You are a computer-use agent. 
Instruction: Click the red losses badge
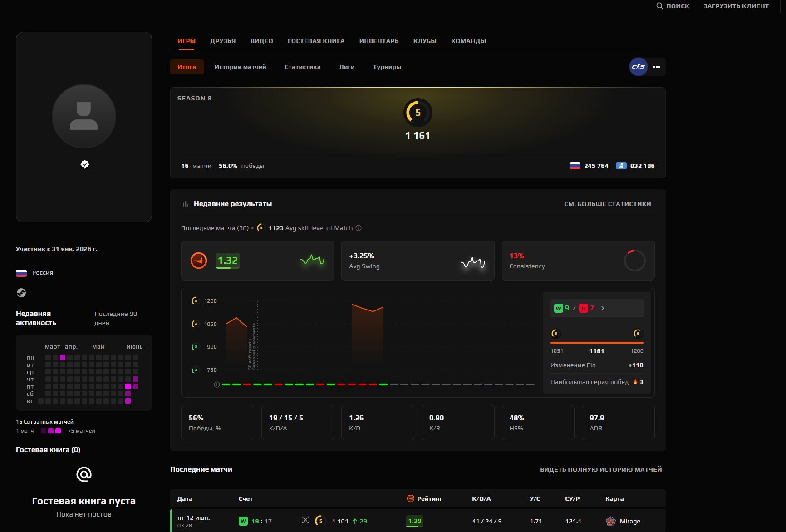[x=584, y=308]
